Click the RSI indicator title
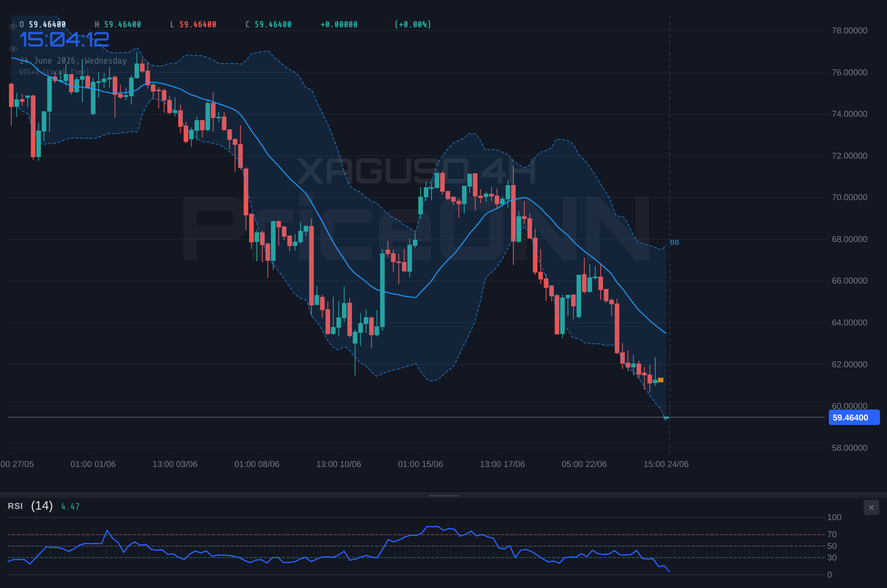This screenshot has height=588, width=887. coord(15,506)
